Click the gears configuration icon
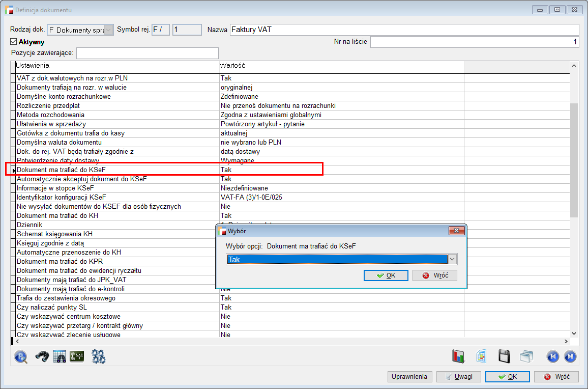Screen dimensions: 588x389 pos(98,356)
